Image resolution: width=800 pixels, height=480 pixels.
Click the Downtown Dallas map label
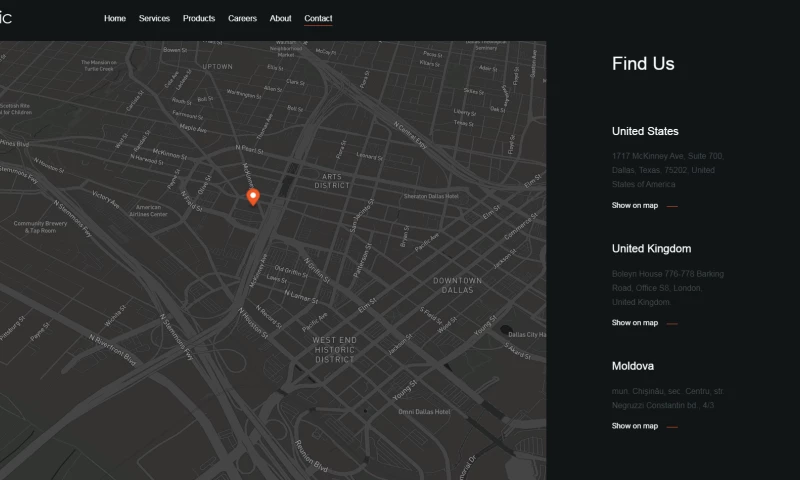pos(457,284)
